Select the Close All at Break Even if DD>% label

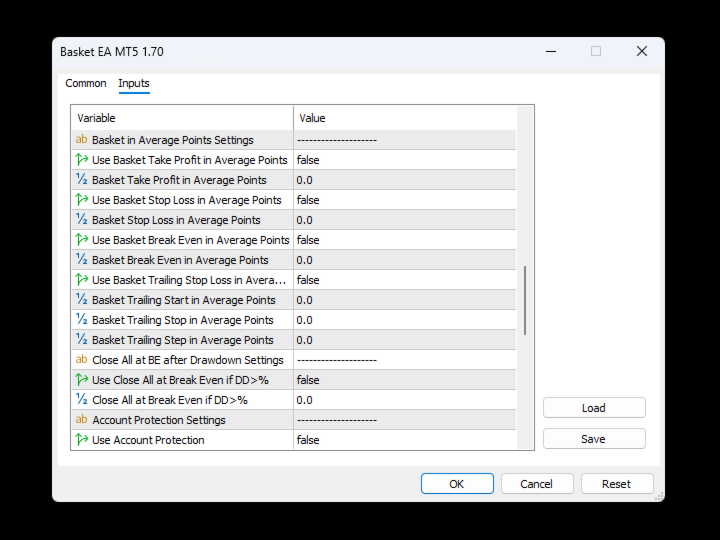pos(170,400)
